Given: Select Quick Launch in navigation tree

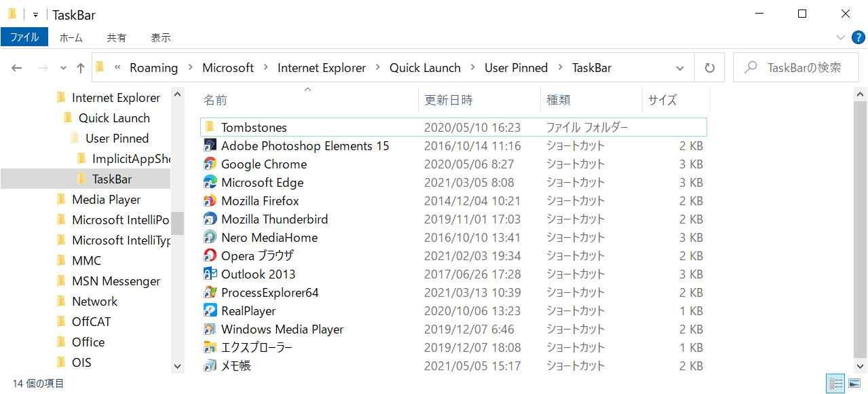Looking at the screenshot, I should coord(114,118).
